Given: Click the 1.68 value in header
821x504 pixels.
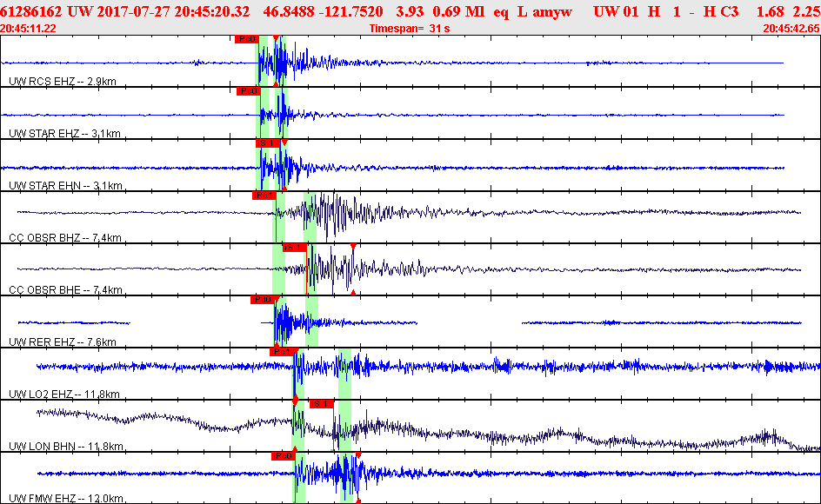Looking at the screenshot, I should pos(771,11).
